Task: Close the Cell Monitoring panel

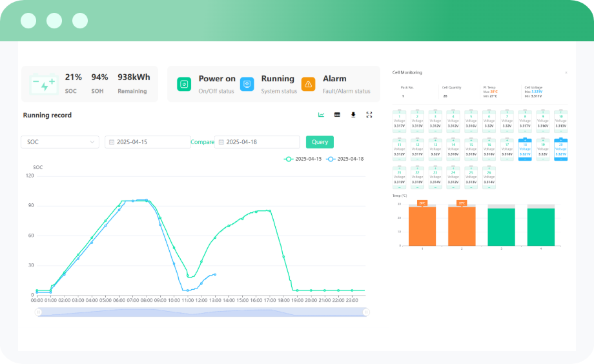Action: (566, 73)
